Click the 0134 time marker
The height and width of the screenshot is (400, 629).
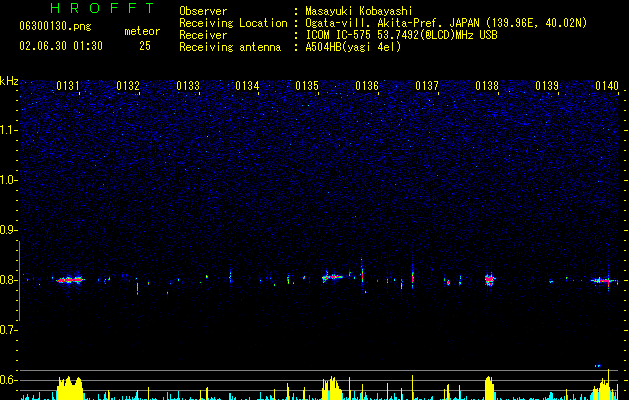tap(247, 86)
